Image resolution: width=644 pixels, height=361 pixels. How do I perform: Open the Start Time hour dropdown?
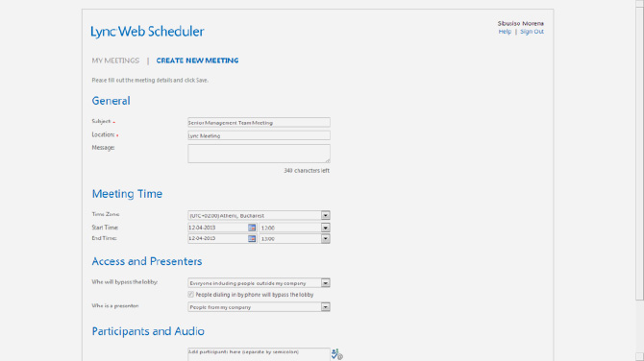[325, 228]
